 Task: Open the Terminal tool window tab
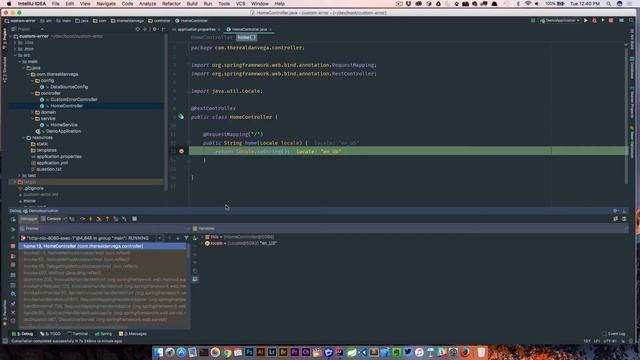78,334
